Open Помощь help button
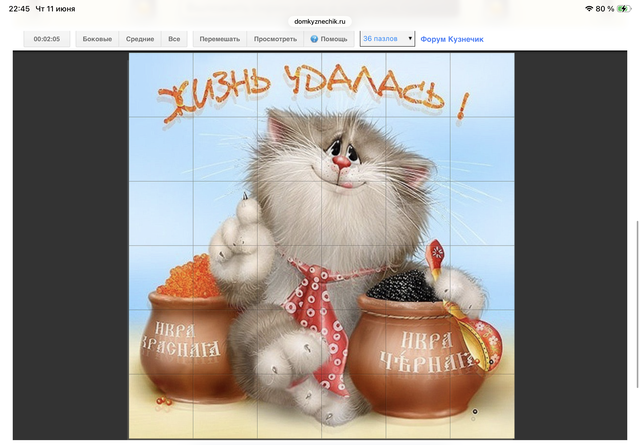 tap(329, 39)
